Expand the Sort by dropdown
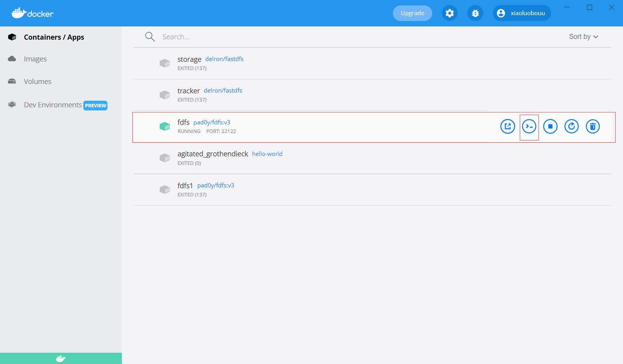The height and width of the screenshot is (364, 623). 583,36
